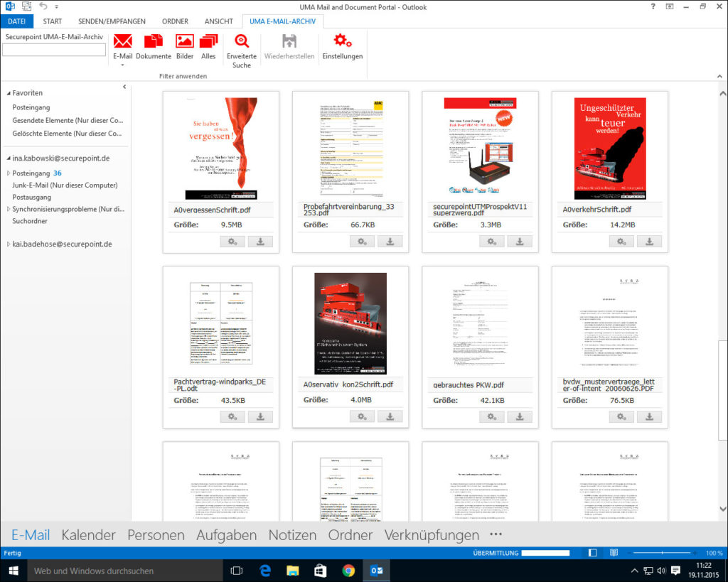Expand Posteingang folder tree

tap(9, 173)
